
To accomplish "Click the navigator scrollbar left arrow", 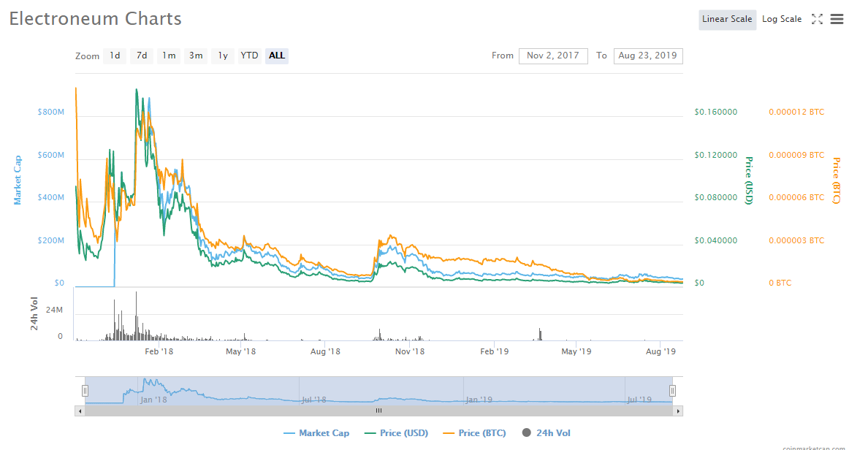I will [x=80, y=411].
